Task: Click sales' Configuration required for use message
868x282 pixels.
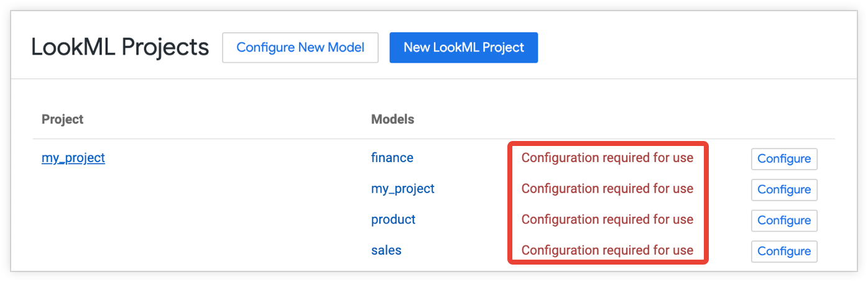Action: click(x=607, y=250)
